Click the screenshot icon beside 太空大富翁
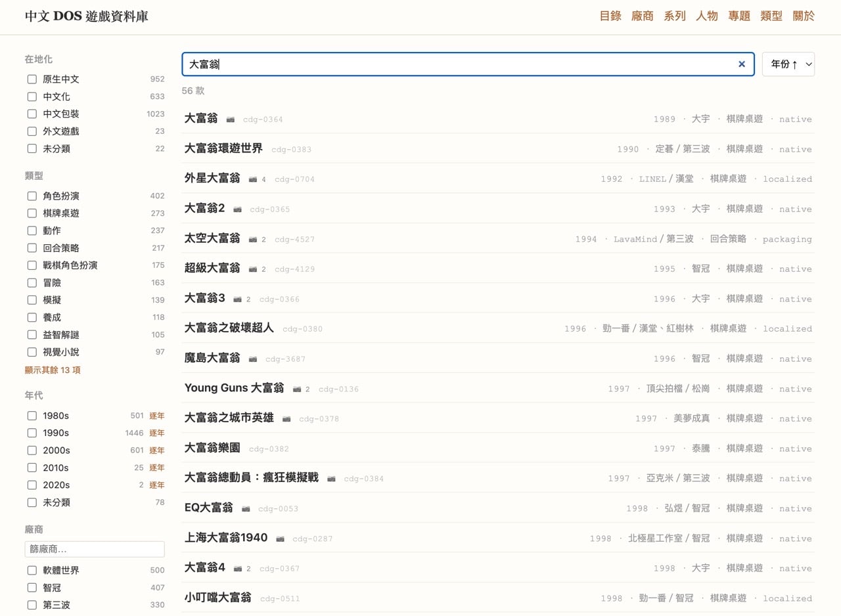 tap(253, 240)
